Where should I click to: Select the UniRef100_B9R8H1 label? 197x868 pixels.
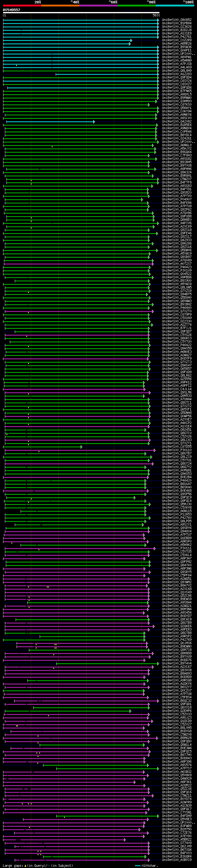pos(177,176)
